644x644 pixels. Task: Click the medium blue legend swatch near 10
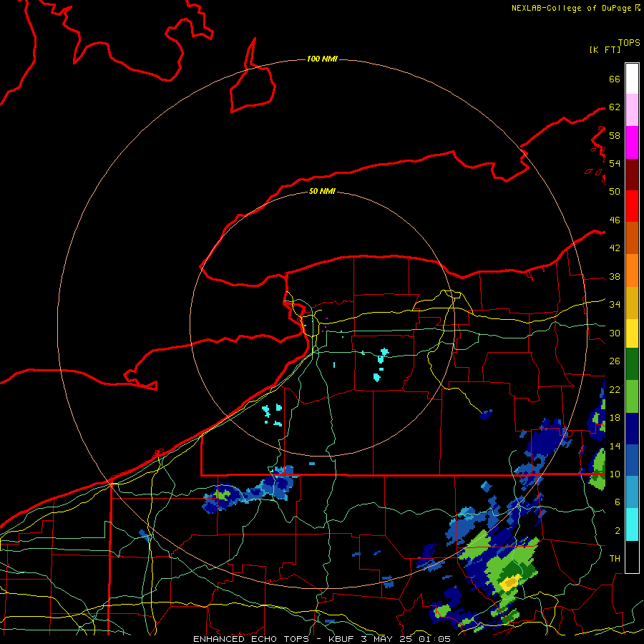coord(632,460)
